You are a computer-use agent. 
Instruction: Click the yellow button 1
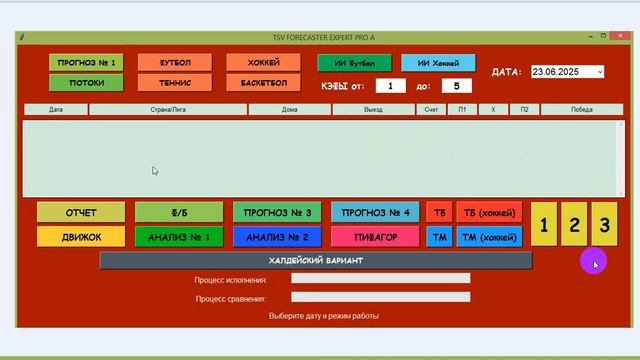(x=544, y=224)
